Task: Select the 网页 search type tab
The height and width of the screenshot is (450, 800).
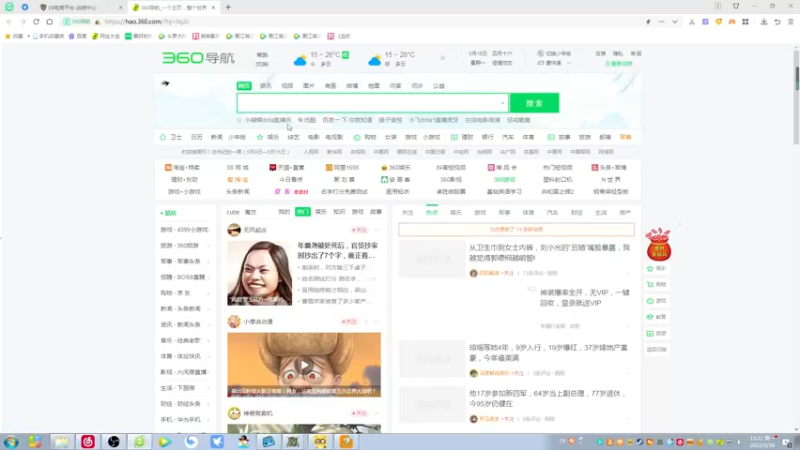Action: pyautogui.click(x=244, y=86)
